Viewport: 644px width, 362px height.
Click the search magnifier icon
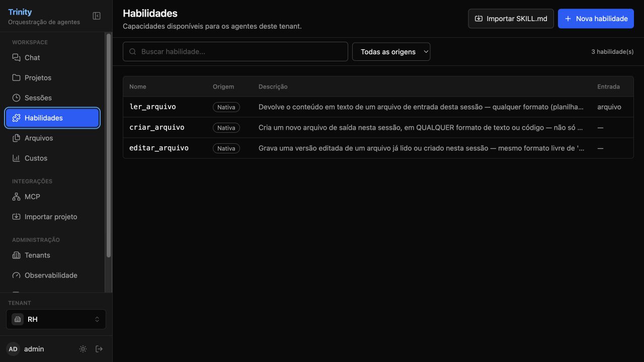tap(133, 51)
